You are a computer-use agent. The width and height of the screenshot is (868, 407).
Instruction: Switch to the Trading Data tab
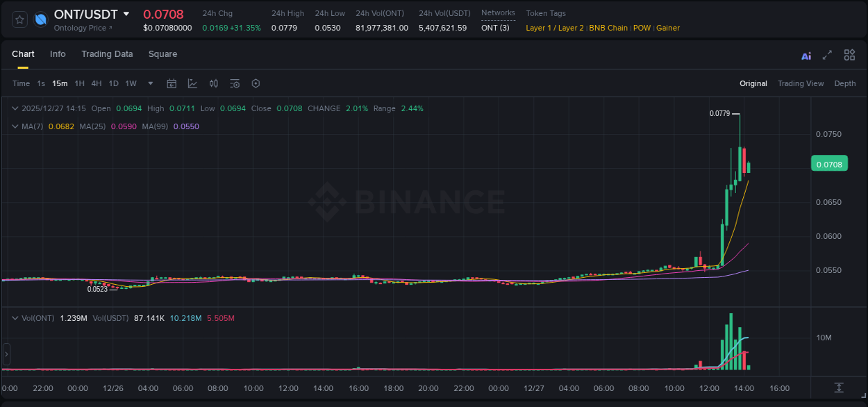(x=107, y=53)
